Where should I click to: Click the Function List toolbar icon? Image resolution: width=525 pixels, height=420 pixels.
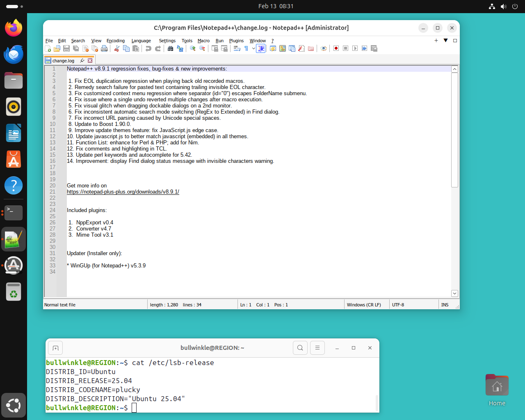click(301, 48)
